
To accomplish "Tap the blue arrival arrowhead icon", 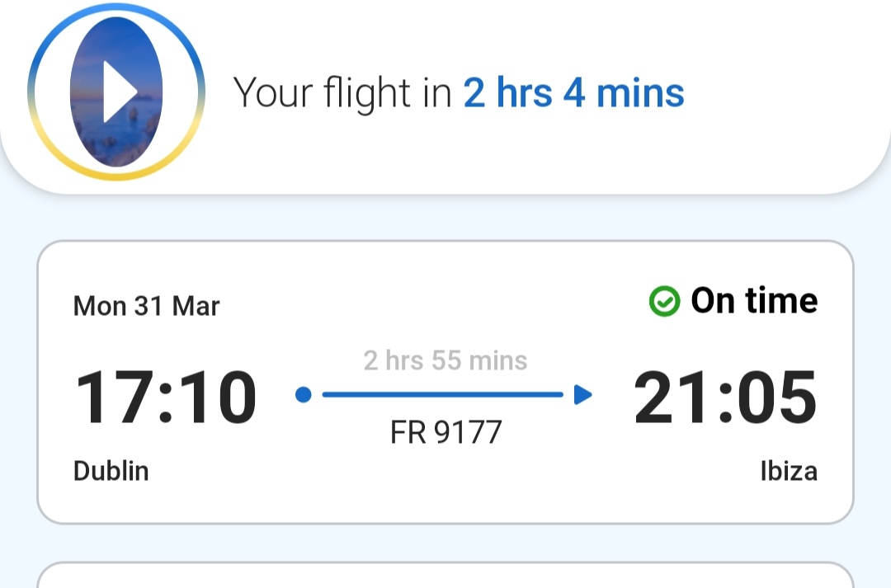I will pyautogui.click(x=583, y=394).
